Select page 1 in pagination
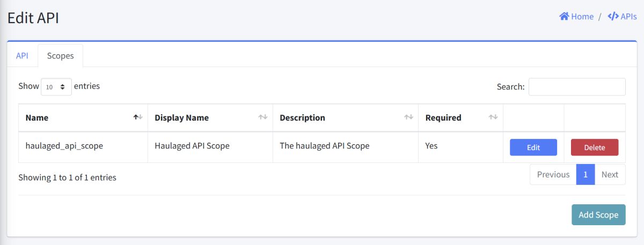 586,175
